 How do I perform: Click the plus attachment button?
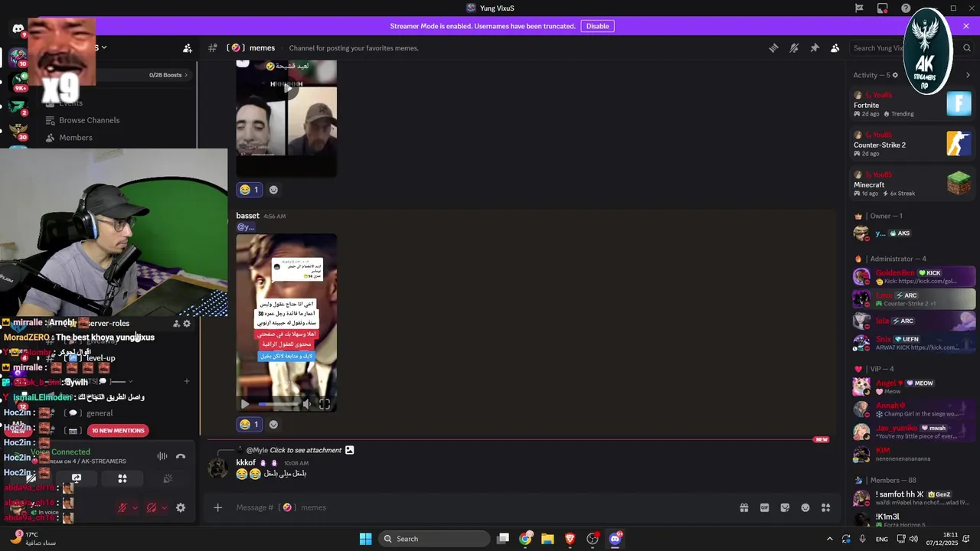click(x=217, y=507)
